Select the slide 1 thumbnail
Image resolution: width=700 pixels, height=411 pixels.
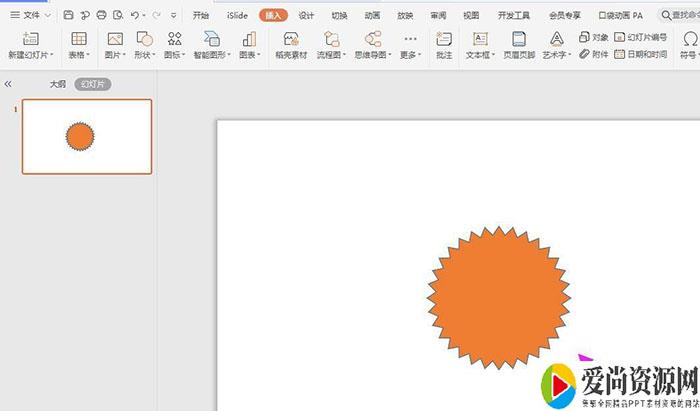[x=87, y=136]
